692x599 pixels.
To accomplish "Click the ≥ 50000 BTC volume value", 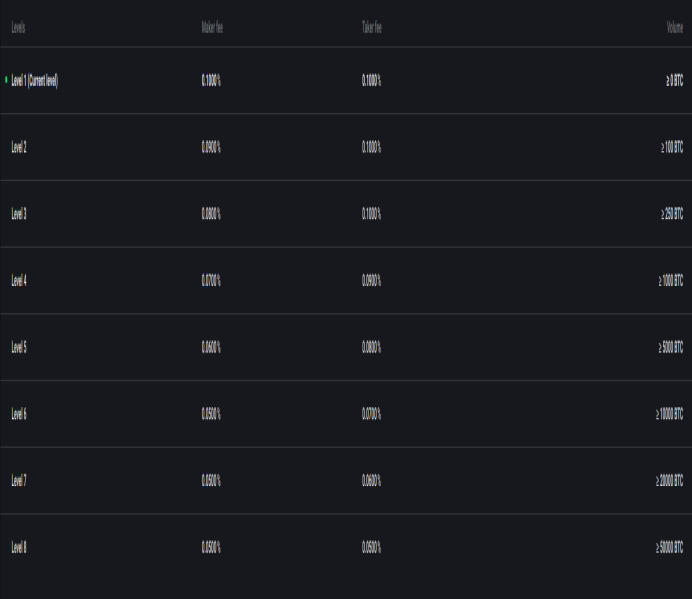I will (669, 547).
